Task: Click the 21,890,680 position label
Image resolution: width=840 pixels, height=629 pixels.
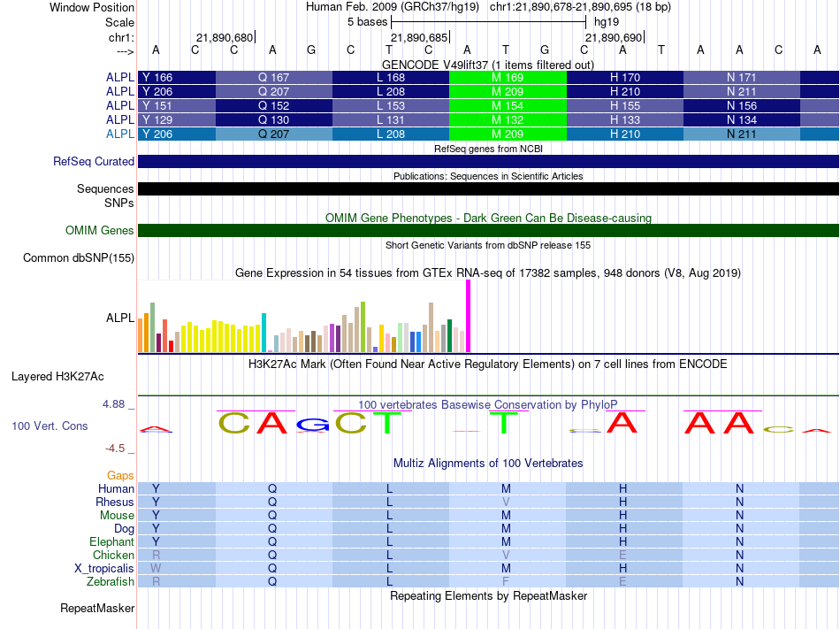Action: (225, 37)
